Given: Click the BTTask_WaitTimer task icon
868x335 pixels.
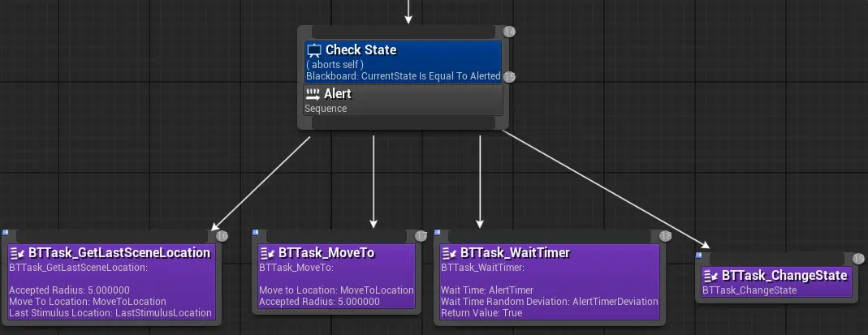Looking at the screenshot, I should [x=449, y=253].
